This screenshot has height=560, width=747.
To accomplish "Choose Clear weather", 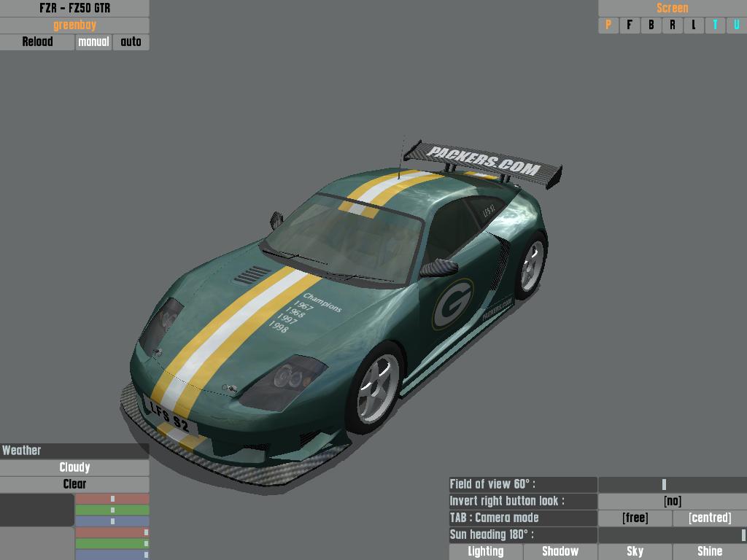I will tap(74, 484).
